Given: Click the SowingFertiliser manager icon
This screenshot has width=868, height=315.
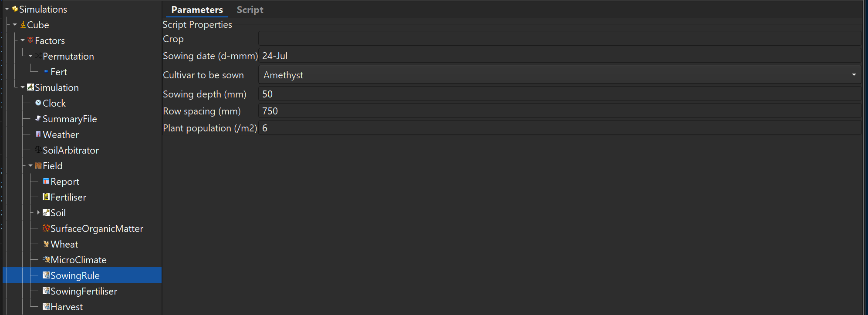Looking at the screenshot, I should pos(46,291).
